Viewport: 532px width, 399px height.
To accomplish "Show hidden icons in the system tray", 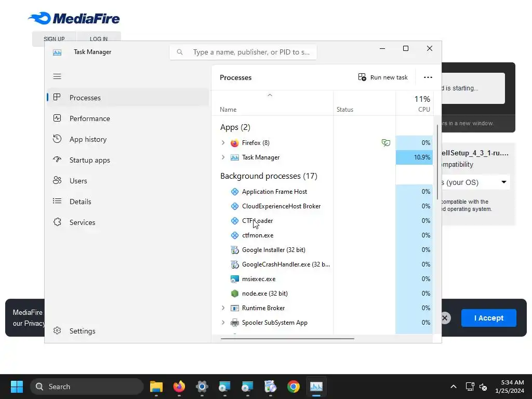I will click(453, 387).
